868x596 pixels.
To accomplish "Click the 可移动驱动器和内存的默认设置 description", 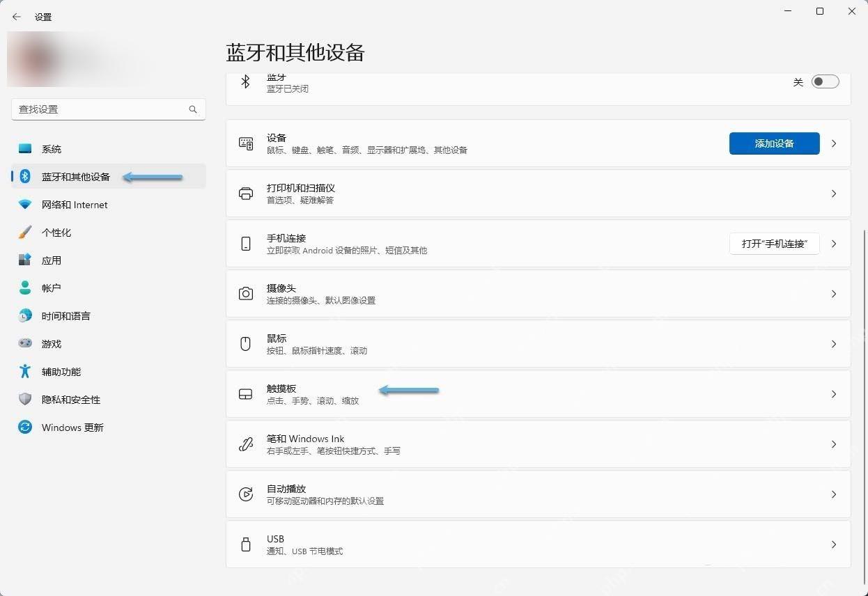I will (x=325, y=501).
